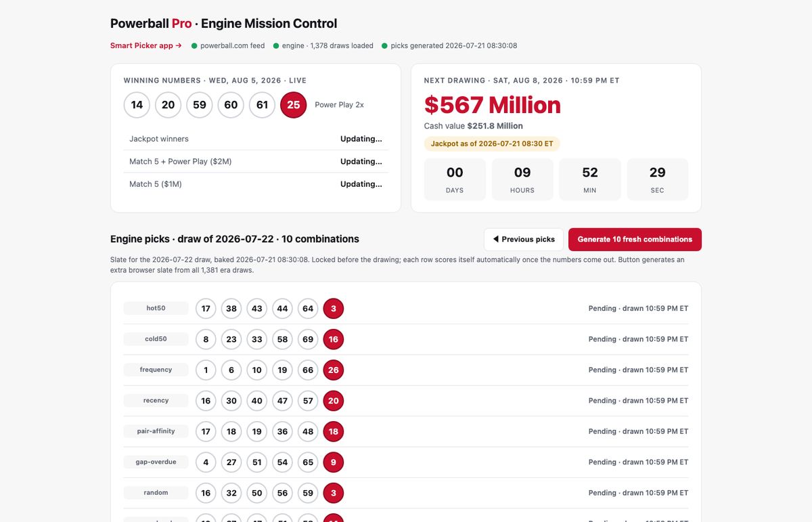Click the green picks generated status dot
This screenshot has height=522, width=812.
coord(385,46)
